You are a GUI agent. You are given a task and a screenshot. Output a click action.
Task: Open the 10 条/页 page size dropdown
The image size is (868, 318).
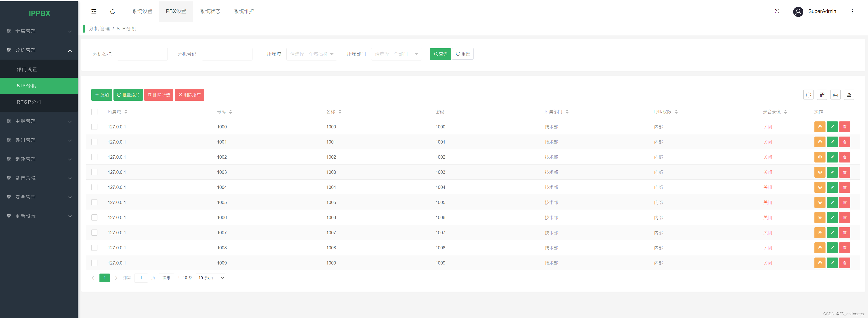coord(211,278)
